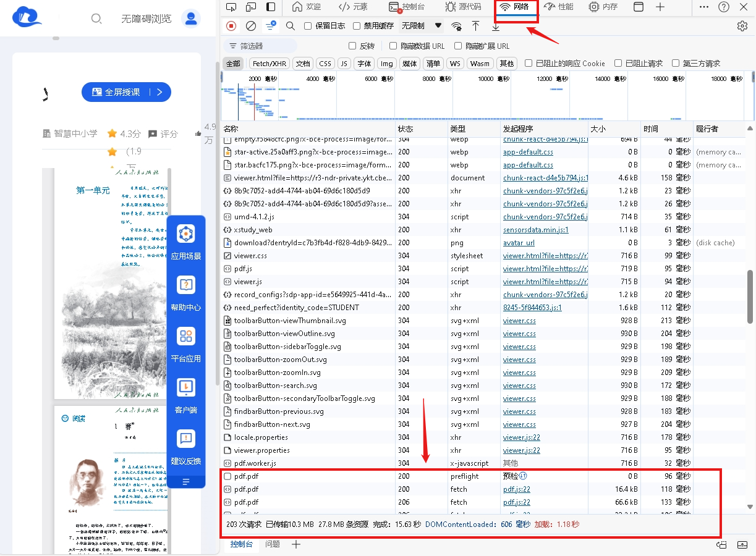Image resolution: width=756 pixels, height=556 pixels.
Task: Filter requests by Fetch/XHR
Action: 270,64
